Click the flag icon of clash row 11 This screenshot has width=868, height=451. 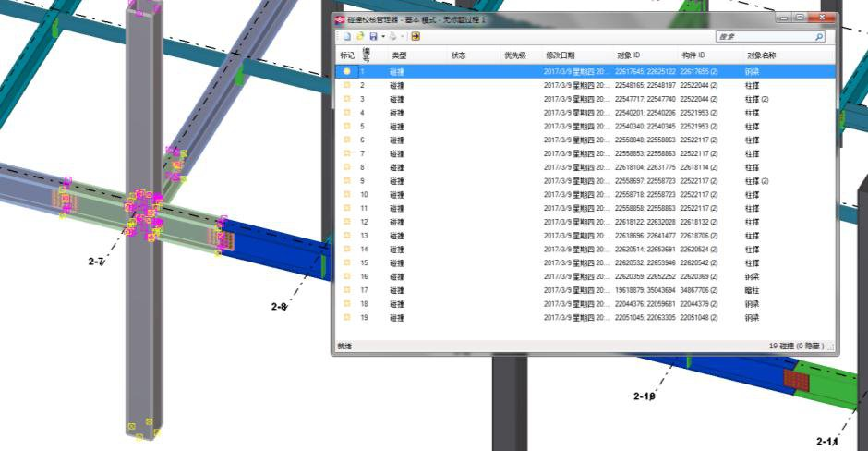346,208
